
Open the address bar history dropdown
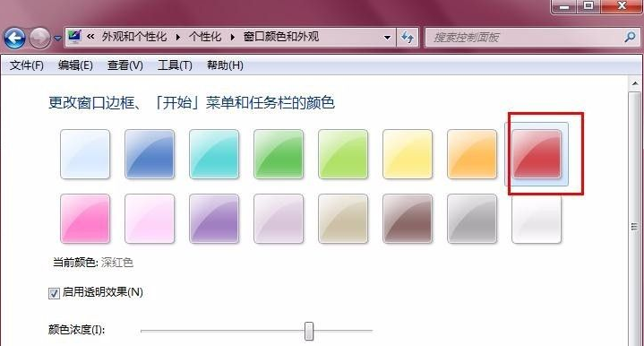(387, 38)
